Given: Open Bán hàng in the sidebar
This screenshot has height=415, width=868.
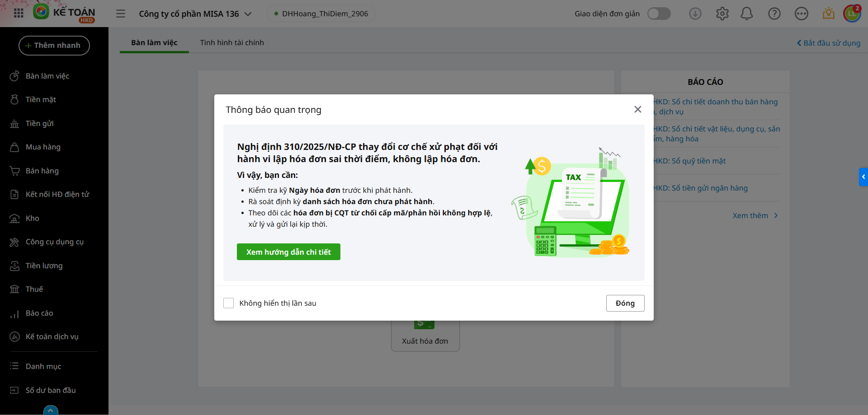Looking at the screenshot, I should coord(42,171).
